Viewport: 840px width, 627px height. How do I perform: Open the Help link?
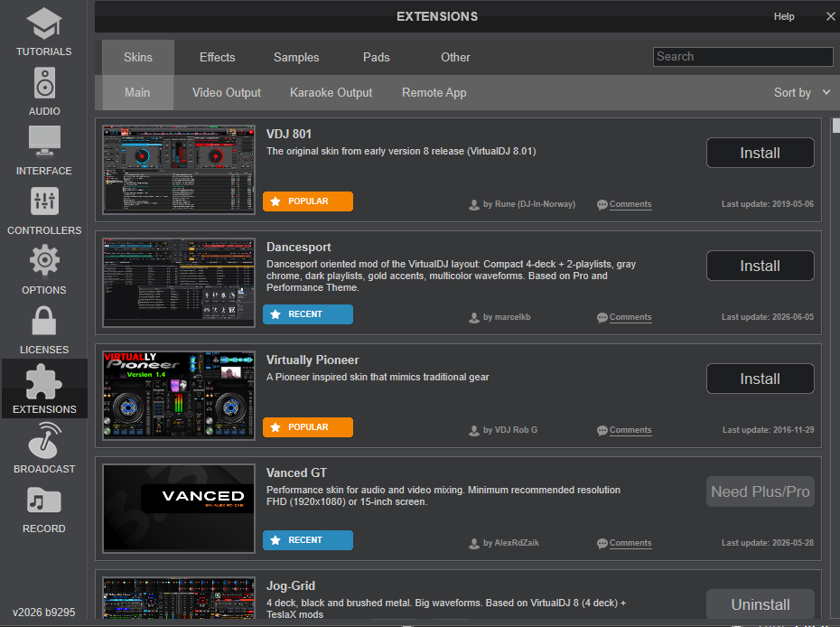pyautogui.click(x=784, y=16)
